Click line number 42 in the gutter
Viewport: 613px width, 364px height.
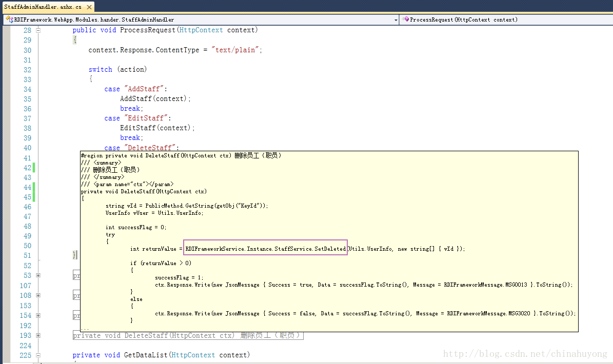click(x=27, y=168)
